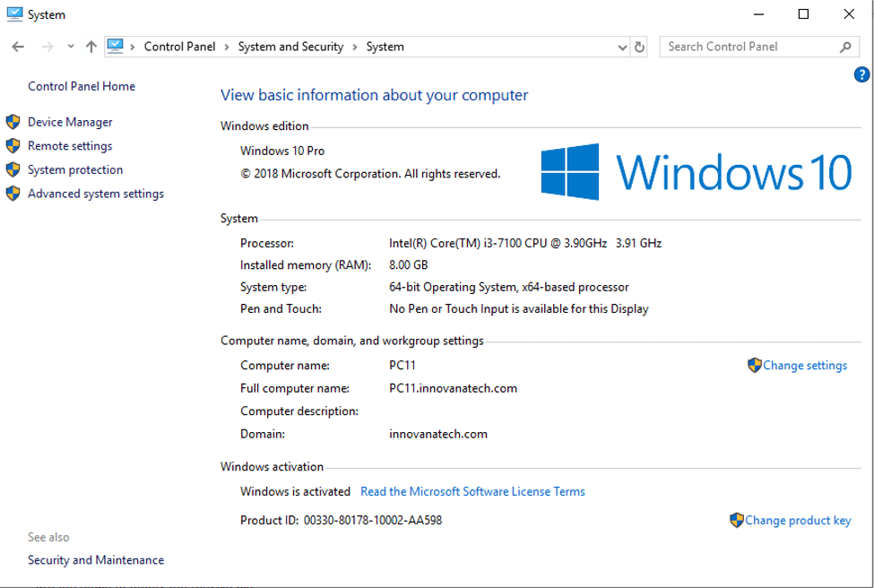Click the up arrow to parent folder
The width and height of the screenshot is (874, 588).
[91, 46]
